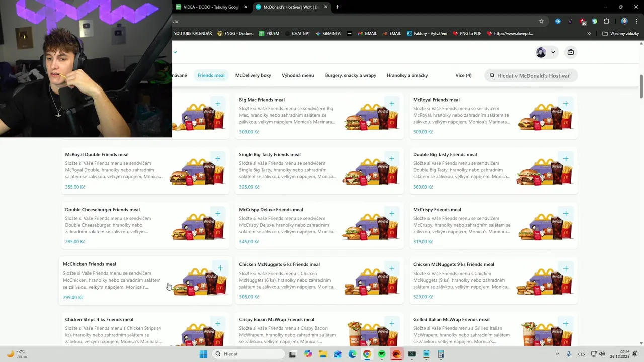Add McCrispy Deluxe Friends meal plus button
The width and height of the screenshot is (644, 362).
click(x=392, y=214)
